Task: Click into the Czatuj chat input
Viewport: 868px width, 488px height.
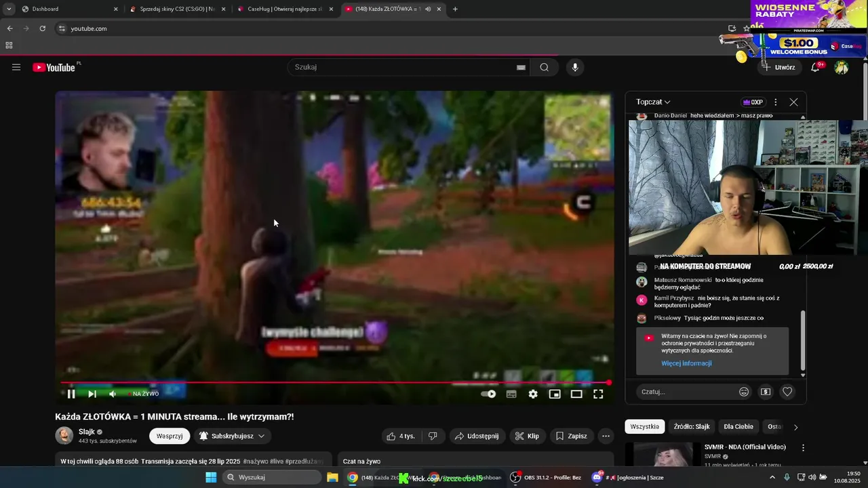Action: point(685,392)
